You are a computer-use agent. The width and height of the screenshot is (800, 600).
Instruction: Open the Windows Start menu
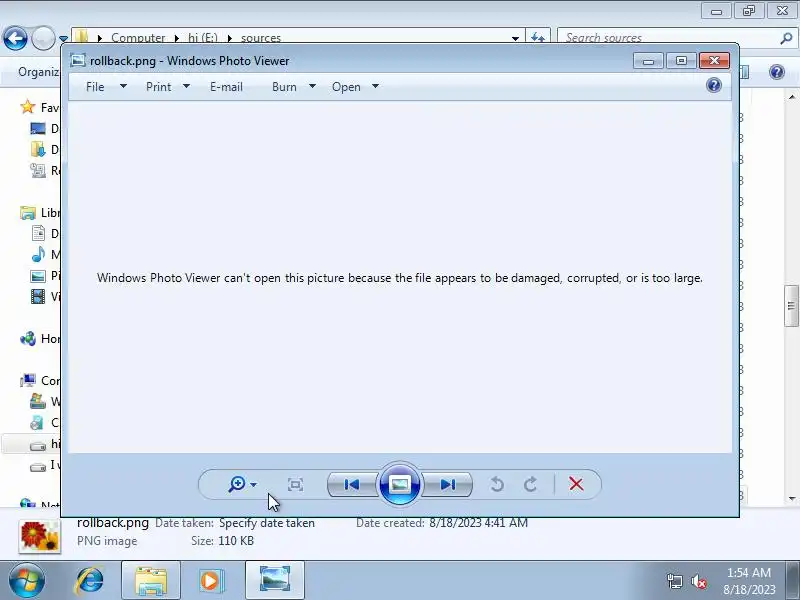[26, 581]
